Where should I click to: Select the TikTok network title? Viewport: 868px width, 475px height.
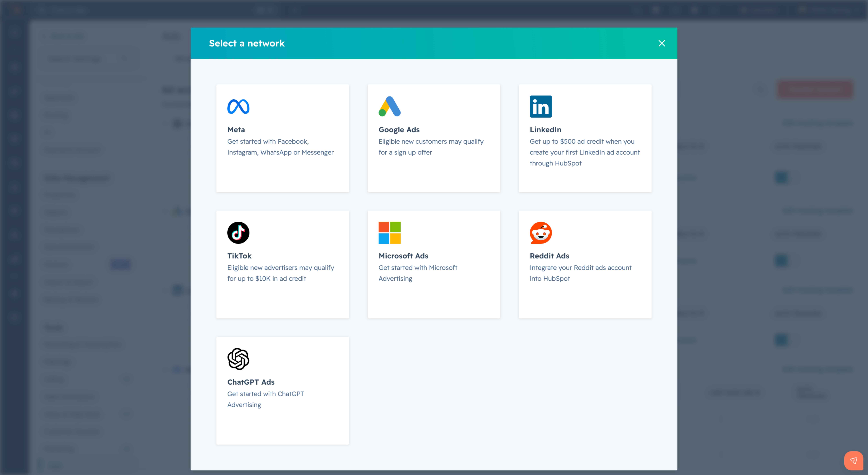coord(239,256)
